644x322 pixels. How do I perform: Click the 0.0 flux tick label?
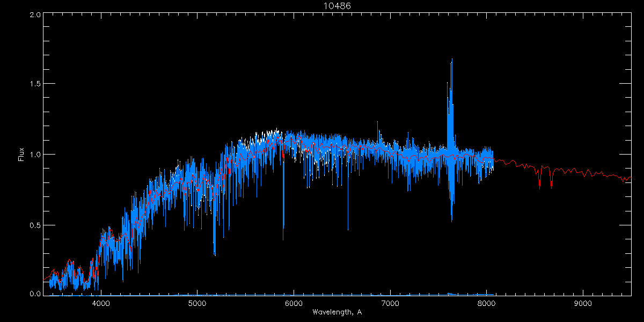pos(35,294)
